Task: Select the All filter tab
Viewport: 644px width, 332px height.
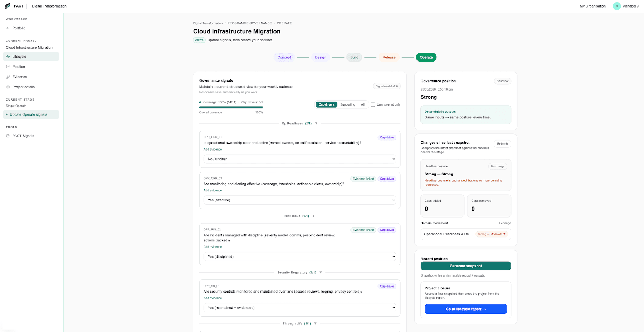Action: coord(363,104)
